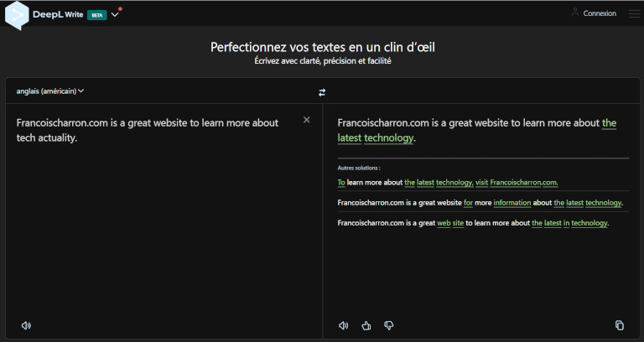Play audio of the improved text
Viewport: 644px width, 342px height.
click(x=343, y=325)
